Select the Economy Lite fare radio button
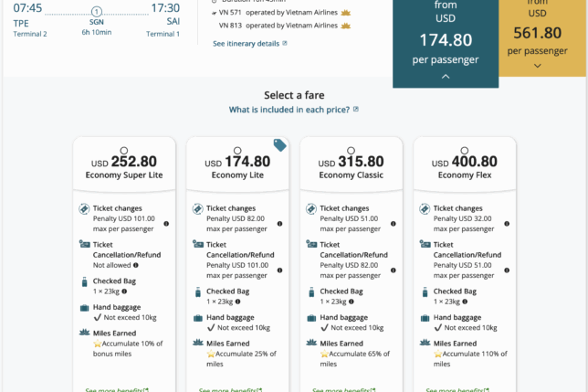The width and height of the screenshot is (588, 392). coord(237,151)
